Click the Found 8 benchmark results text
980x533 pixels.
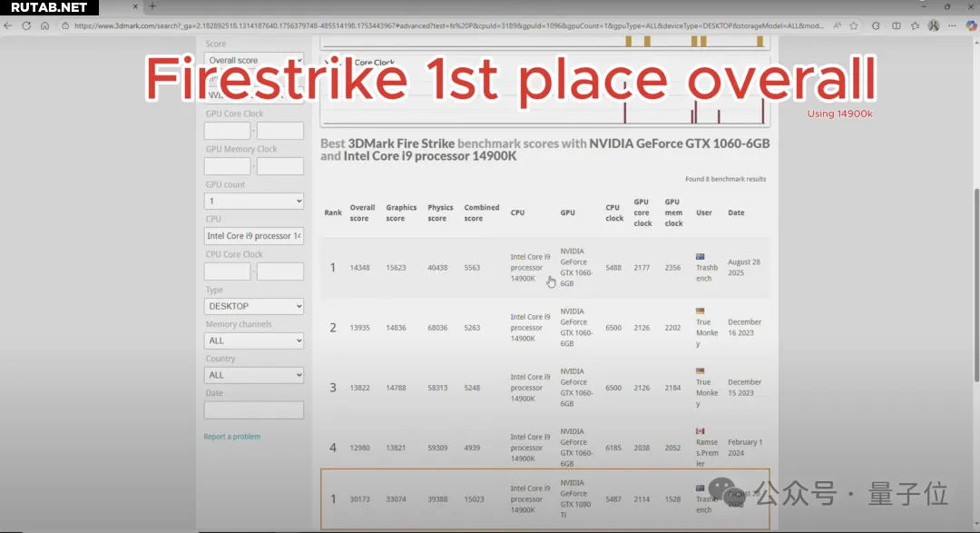coord(726,179)
